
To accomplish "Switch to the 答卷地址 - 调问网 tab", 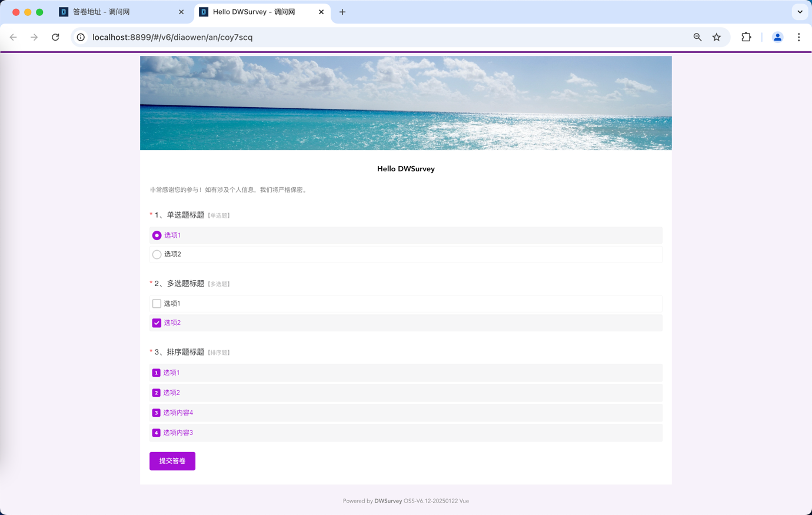I will (x=122, y=12).
